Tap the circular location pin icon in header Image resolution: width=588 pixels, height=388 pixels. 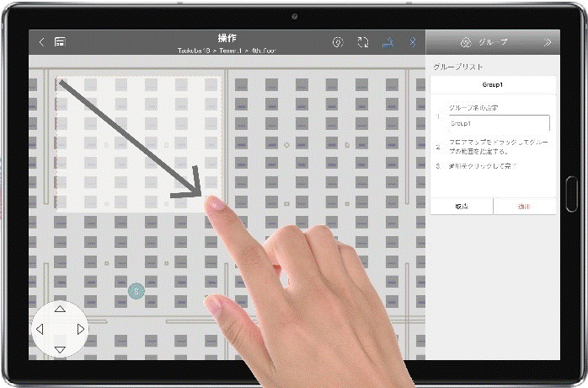click(x=338, y=42)
